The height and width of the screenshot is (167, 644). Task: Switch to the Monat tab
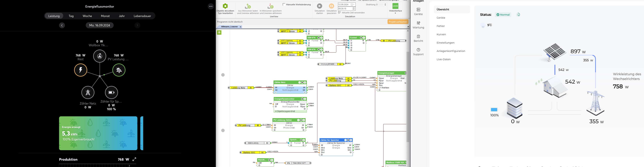pos(105,16)
